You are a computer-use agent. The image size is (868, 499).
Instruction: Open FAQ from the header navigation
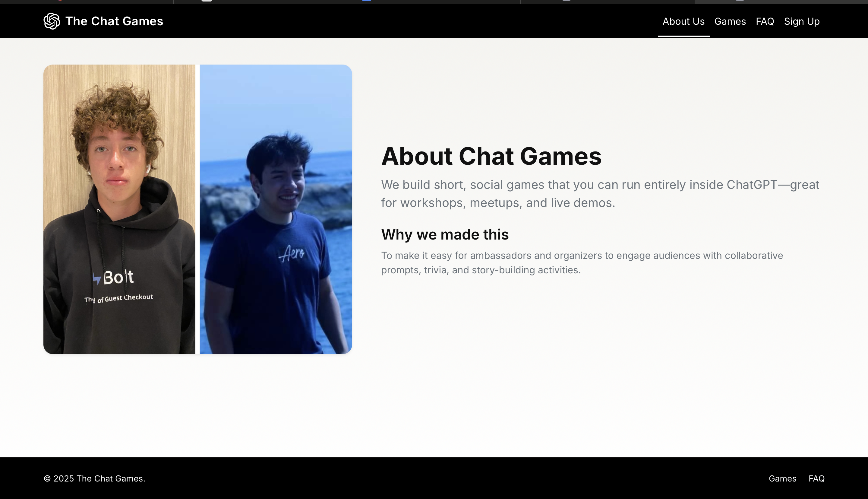[765, 21]
